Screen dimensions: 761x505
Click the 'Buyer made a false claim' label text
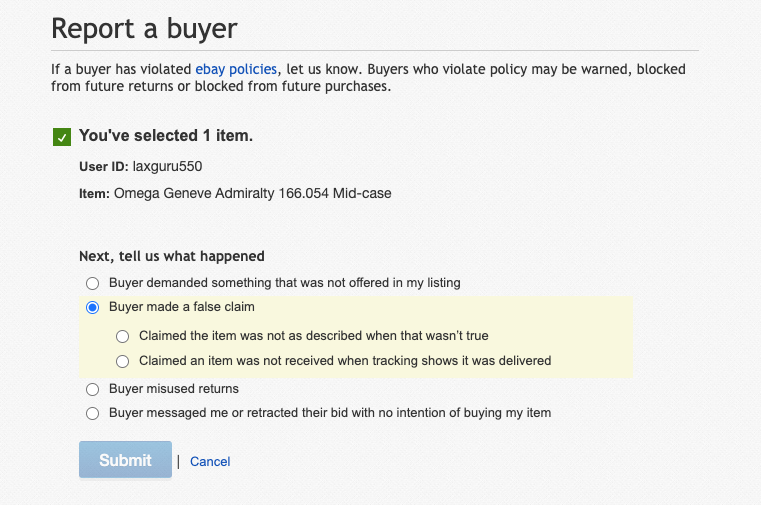tap(182, 308)
